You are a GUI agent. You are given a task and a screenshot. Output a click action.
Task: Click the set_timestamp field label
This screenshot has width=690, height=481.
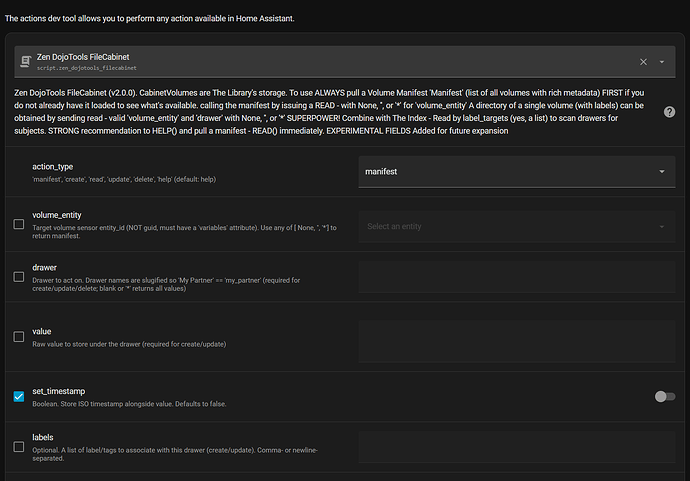pos(59,391)
